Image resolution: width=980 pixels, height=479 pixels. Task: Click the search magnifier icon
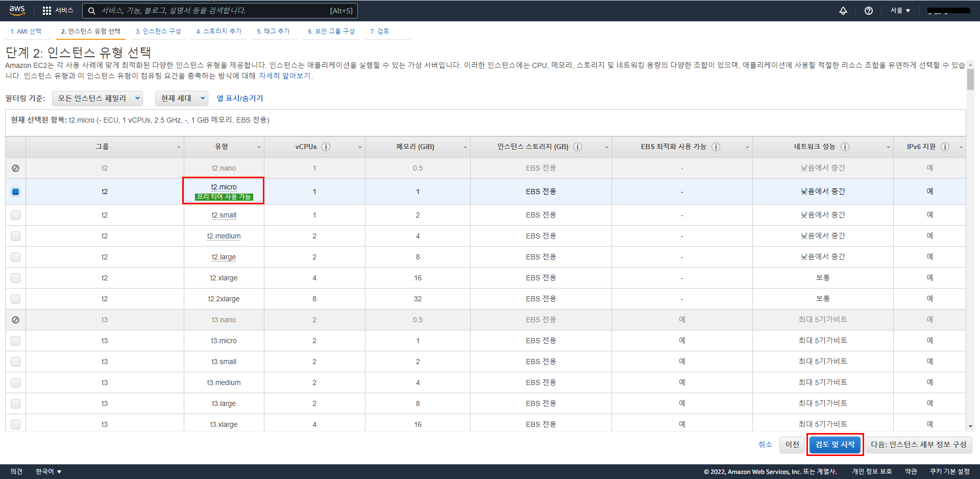click(x=92, y=11)
